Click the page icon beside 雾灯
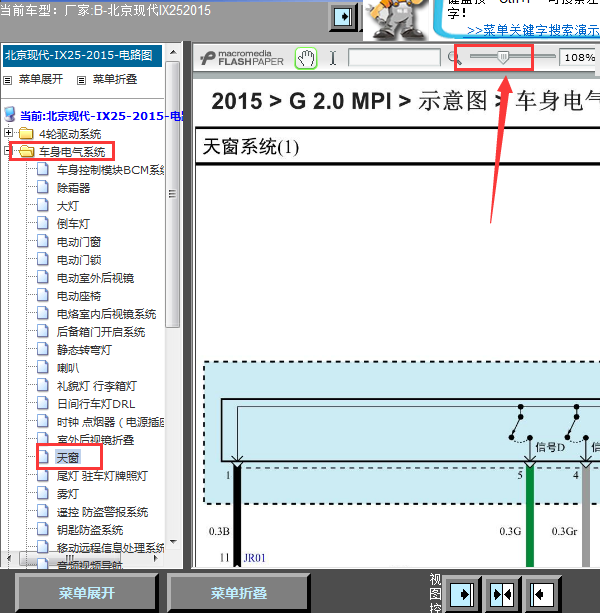Image resolution: width=600 pixels, height=613 pixels. click(43, 493)
